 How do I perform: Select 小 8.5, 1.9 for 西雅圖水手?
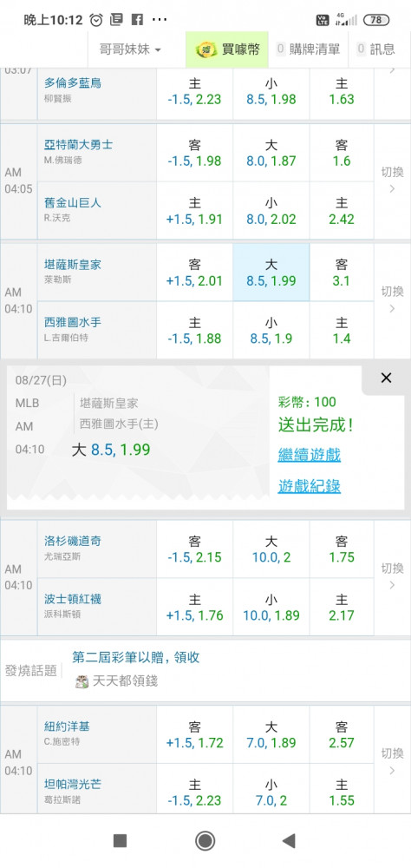pos(271,330)
